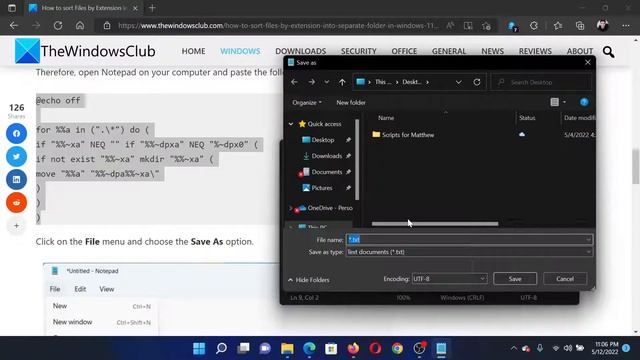Image resolution: width=640 pixels, height=360 pixels.
Task: Open Save as type dropdown
Action: [588, 252]
